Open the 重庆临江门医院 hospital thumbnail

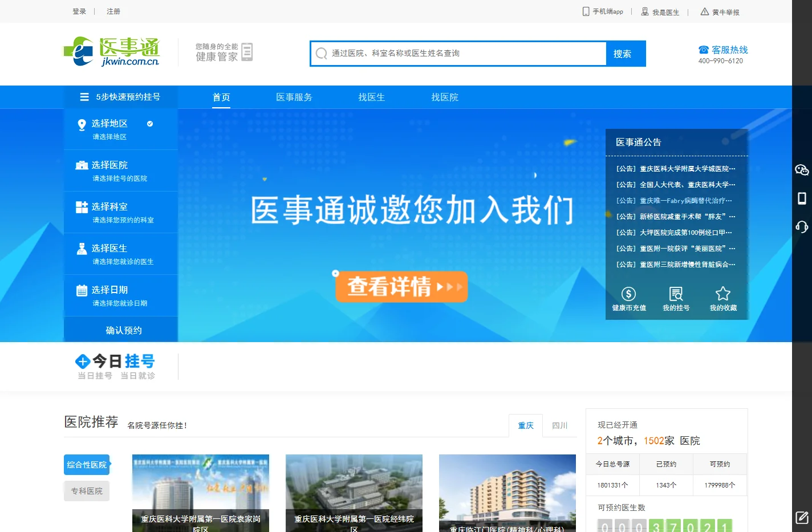tap(507, 493)
